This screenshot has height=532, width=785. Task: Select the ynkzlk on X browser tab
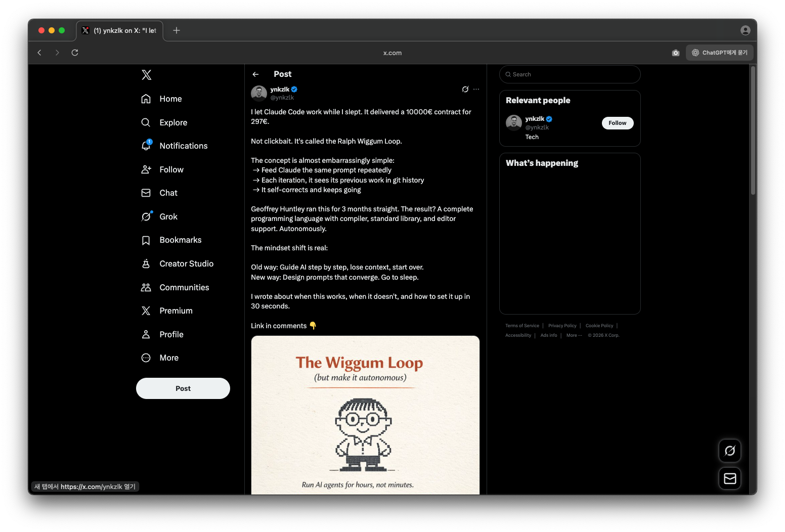point(120,30)
